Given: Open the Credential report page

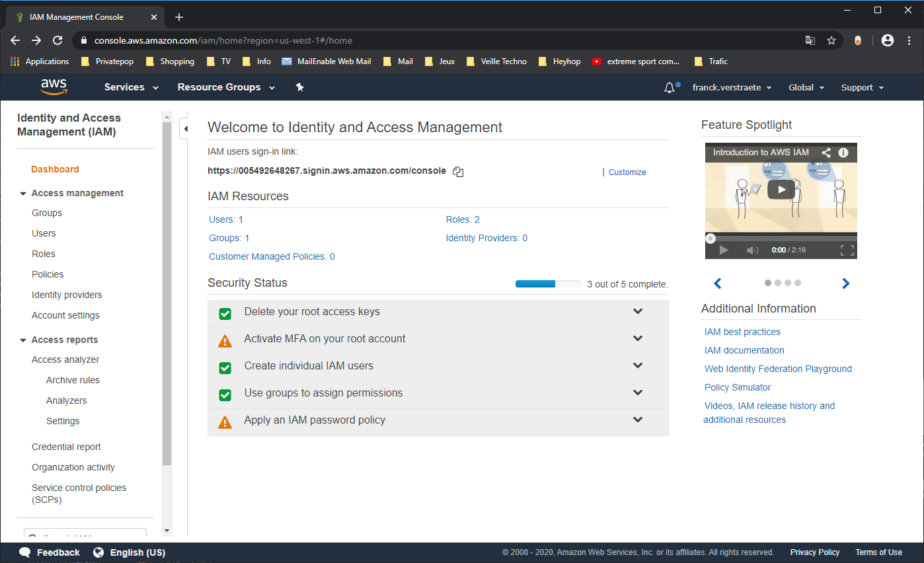Looking at the screenshot, I should point(66,447).
